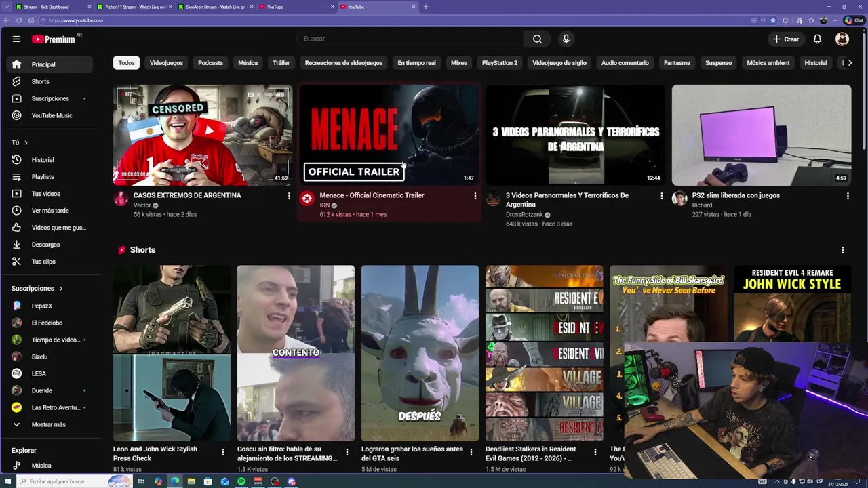
Task: Open the Vector channel link
Action: pyautogui.click(x=142, y=205)
